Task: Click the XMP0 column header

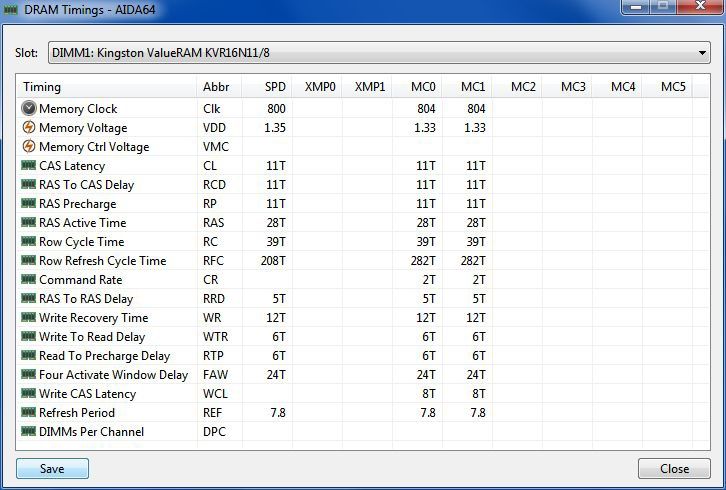Action: click(x=317, y=87)
